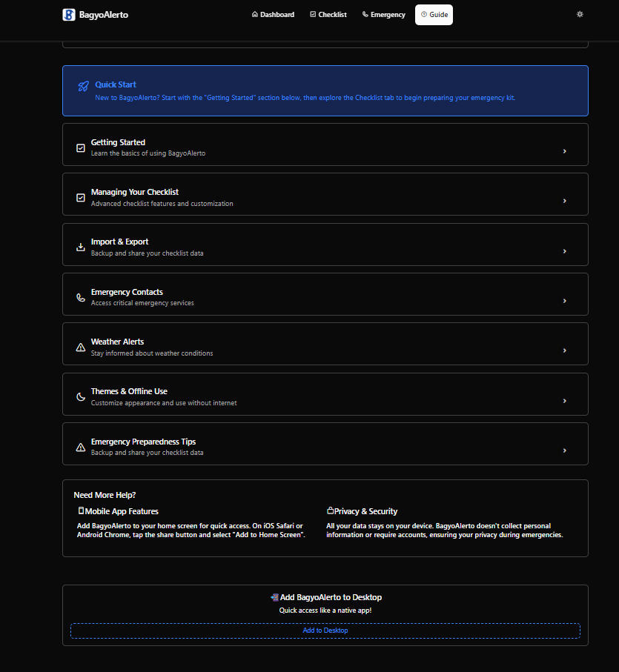This screenshot has width=619, height=672.
Task: Click the warning triangle beside Weather Alerts
Action: click(81, 347)
